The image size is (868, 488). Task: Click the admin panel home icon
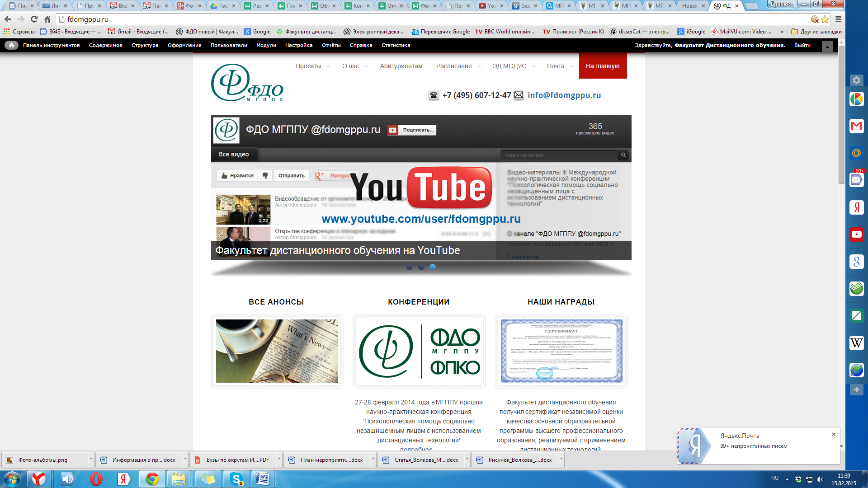pos(11,45)
